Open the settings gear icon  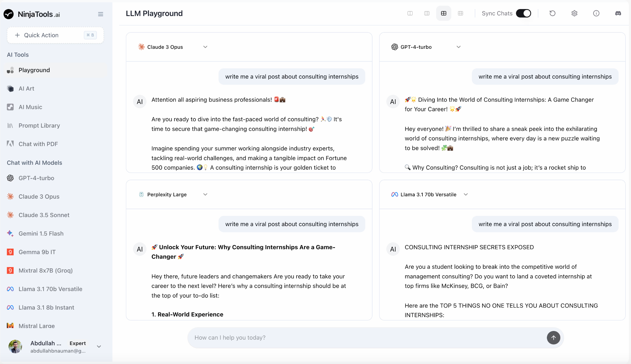coord(574,13)
